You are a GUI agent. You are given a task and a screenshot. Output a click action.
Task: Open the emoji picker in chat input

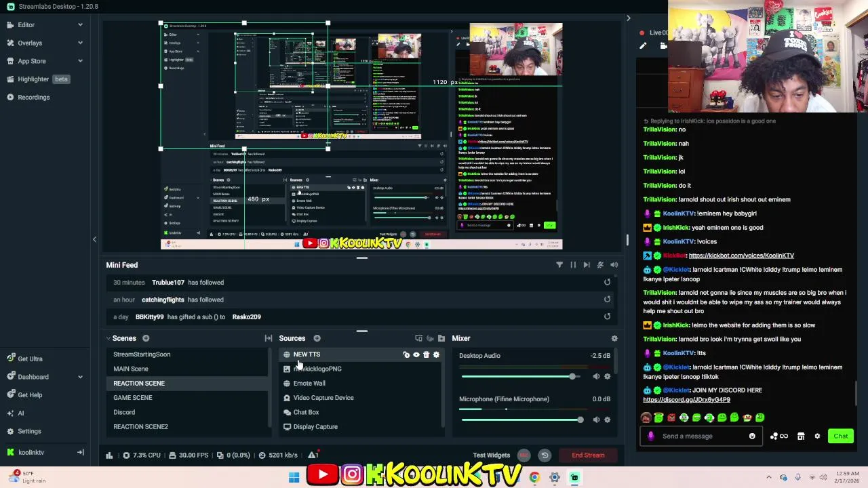(x=752, y=436)
